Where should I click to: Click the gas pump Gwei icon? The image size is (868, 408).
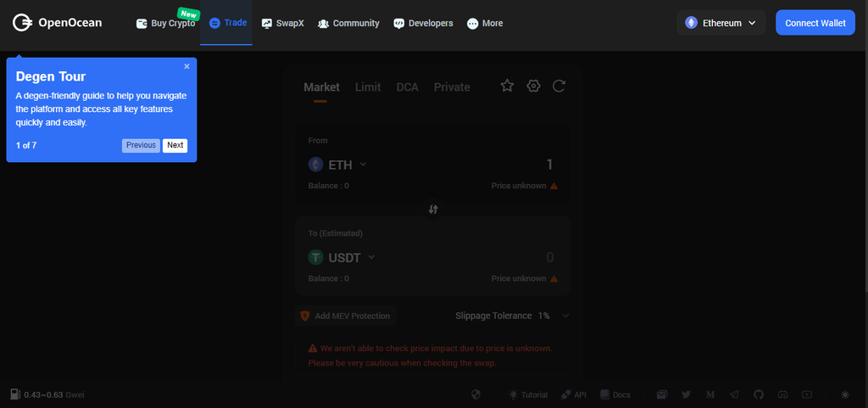coord(15,394)
